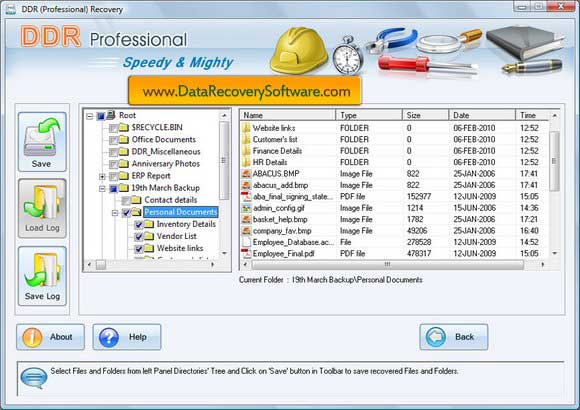580x410 pixels.
Task: Uncheck the Website links tree checkbox
Action: pyautogui.click(x=138, y=249)
